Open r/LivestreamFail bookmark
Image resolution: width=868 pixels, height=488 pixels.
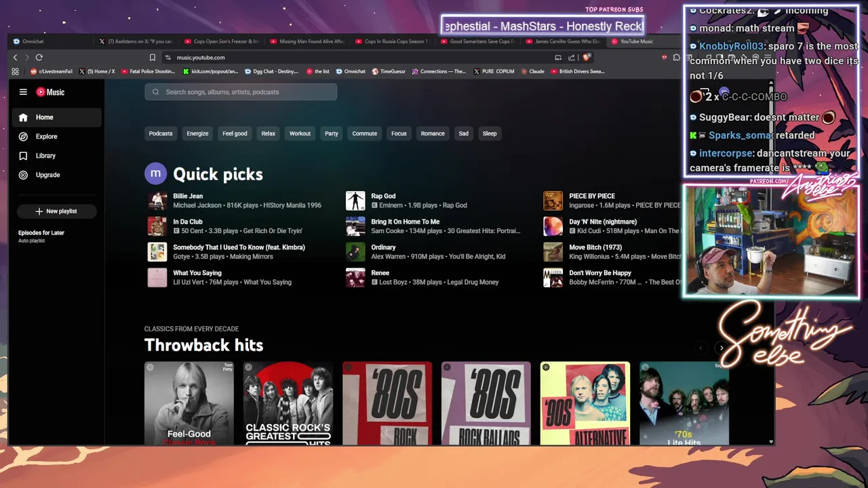click(52, 71)
